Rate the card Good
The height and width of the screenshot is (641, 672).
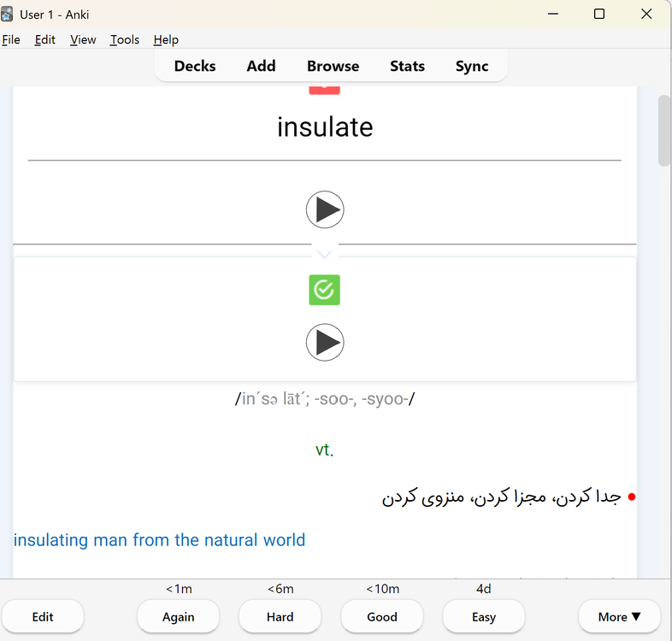[382, 616]
